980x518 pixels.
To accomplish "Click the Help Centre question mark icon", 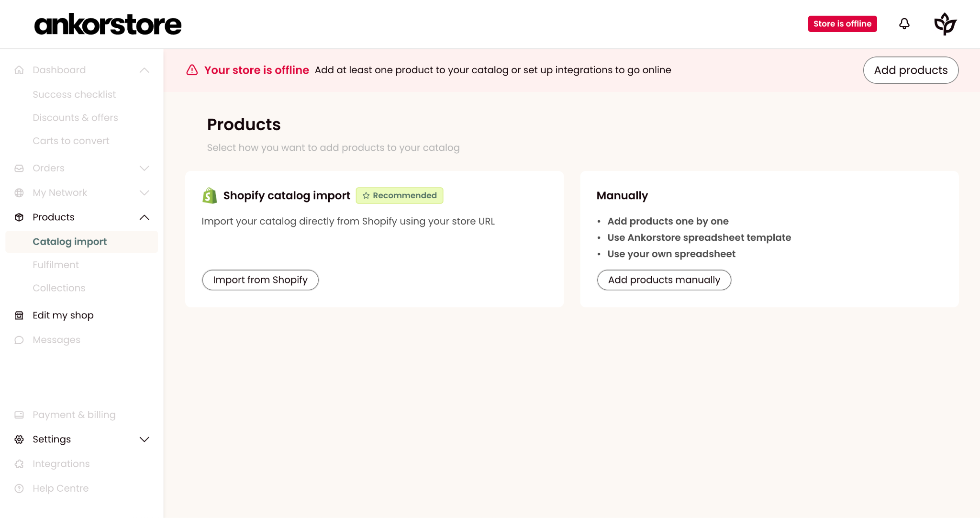I will (19, 488).
